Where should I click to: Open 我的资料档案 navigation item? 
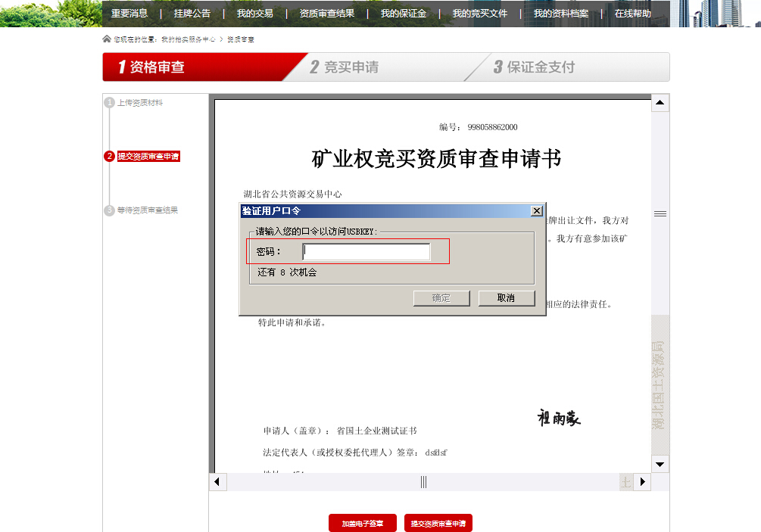pos(560,14)
